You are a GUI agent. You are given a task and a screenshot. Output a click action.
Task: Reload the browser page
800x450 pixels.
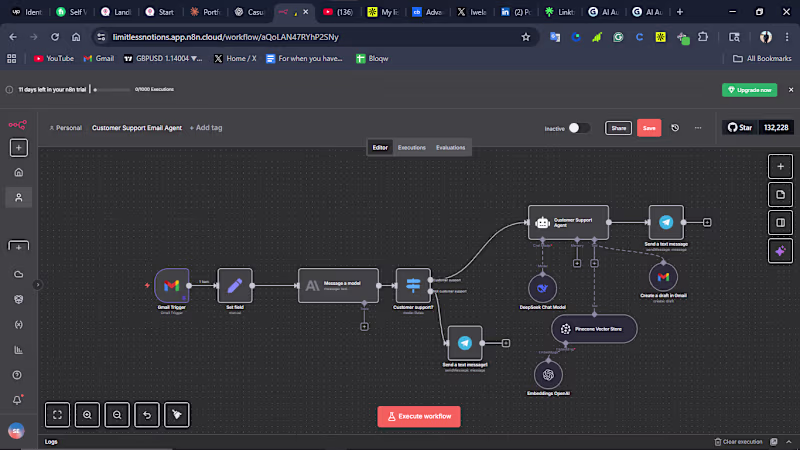[55, 37]
